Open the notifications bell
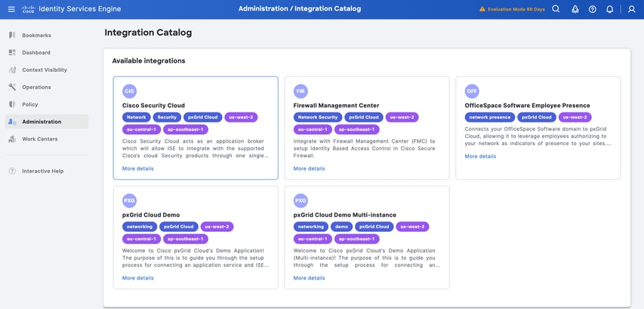The image size is (644, 309). pyautogui.click(x=609, y=9)
